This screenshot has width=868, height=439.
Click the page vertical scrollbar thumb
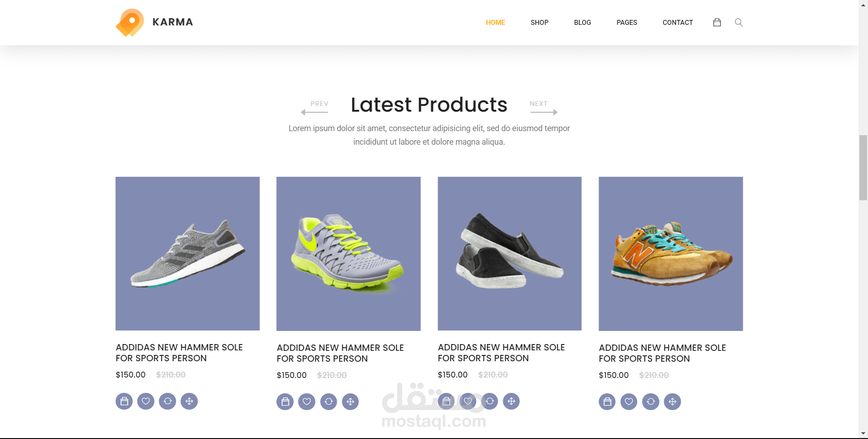click(x=863, y=167)
